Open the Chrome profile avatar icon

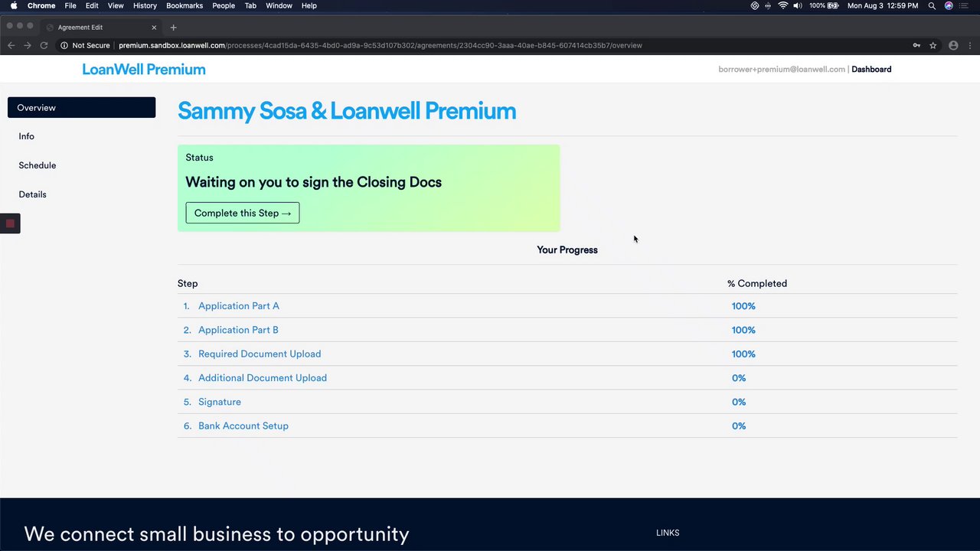pos(953,45)
